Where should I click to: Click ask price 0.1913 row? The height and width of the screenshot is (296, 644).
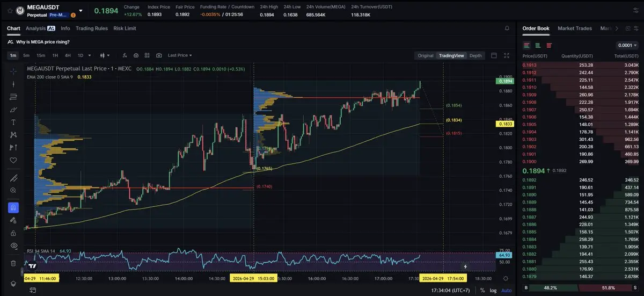581,65
